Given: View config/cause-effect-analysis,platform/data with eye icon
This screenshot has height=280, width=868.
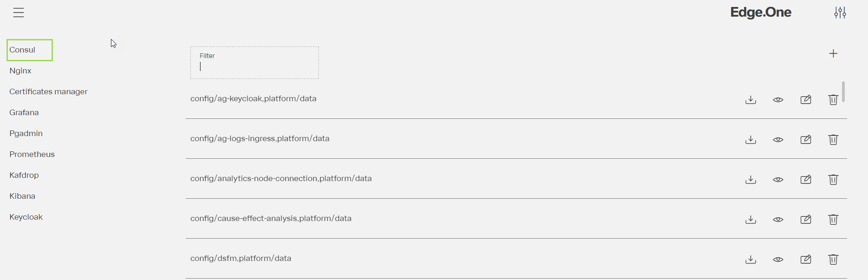Looking at the screenshot, I should [x=778, y=220].
